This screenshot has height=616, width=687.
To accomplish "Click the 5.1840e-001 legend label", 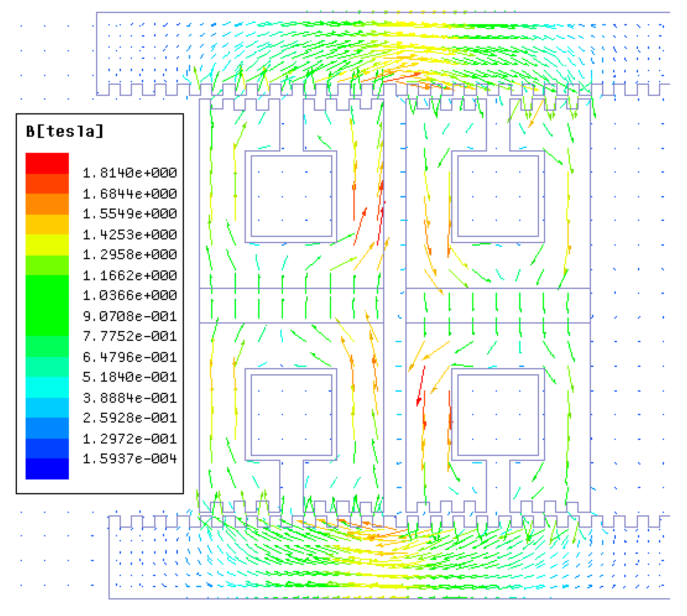I will 130,377.
